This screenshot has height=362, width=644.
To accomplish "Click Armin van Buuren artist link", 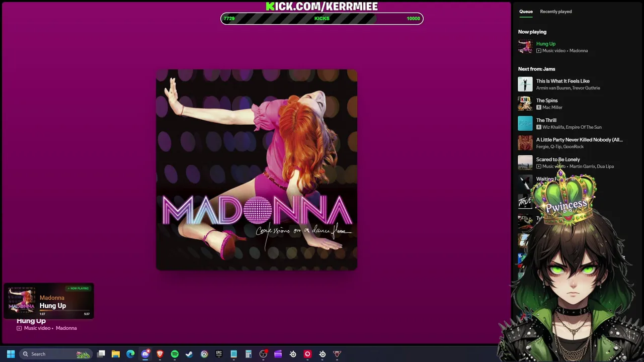I will pos(552,88).
